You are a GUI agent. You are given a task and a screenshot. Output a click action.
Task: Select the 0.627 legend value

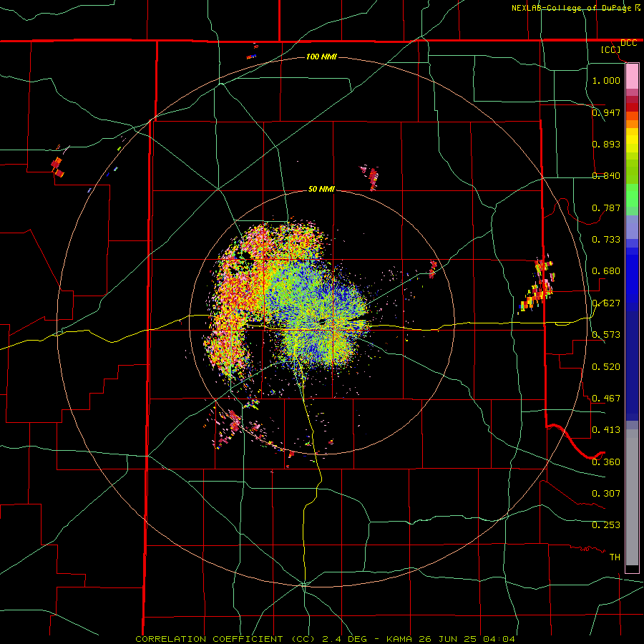tap(606, 303)
